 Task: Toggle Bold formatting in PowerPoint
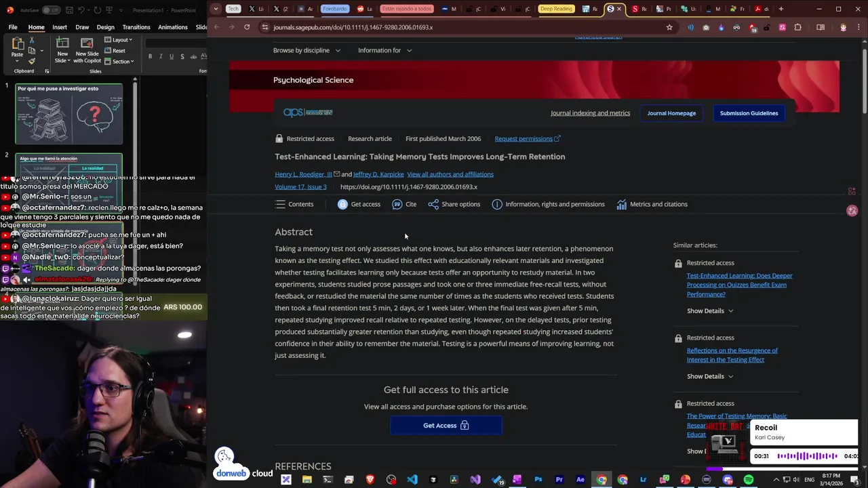[151, 56]
